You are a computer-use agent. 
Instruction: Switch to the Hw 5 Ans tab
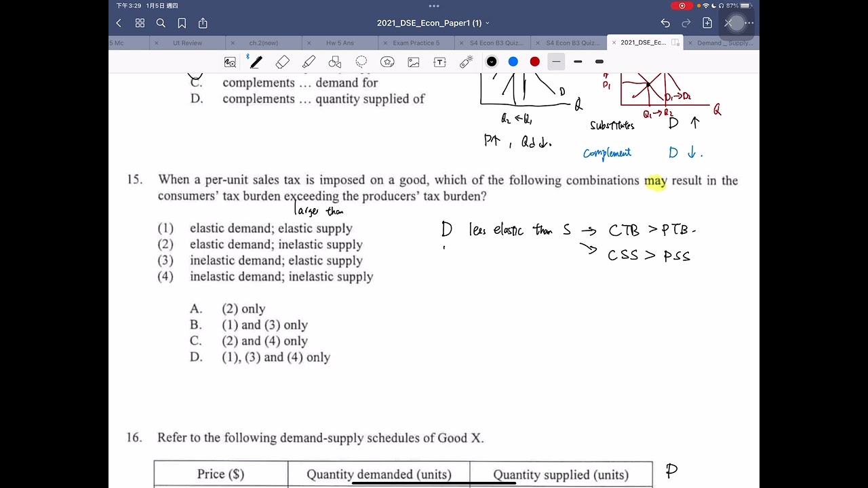pyautogui.click(x=340, y=43)
